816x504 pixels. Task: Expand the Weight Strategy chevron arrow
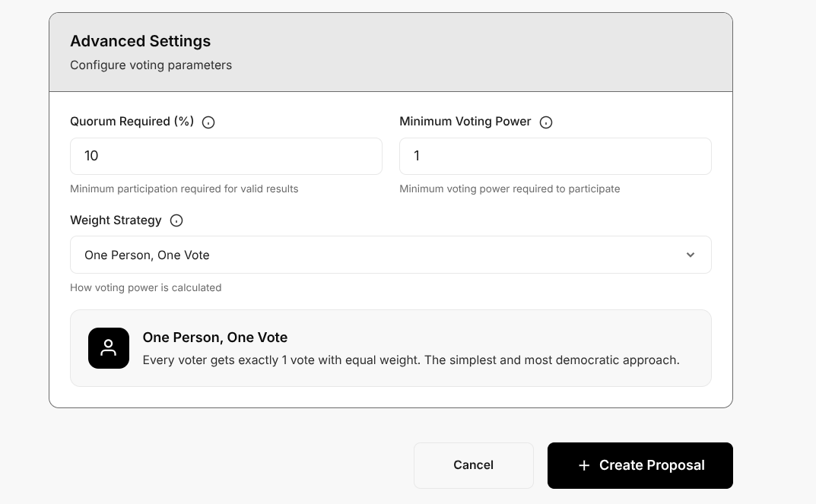691,255
